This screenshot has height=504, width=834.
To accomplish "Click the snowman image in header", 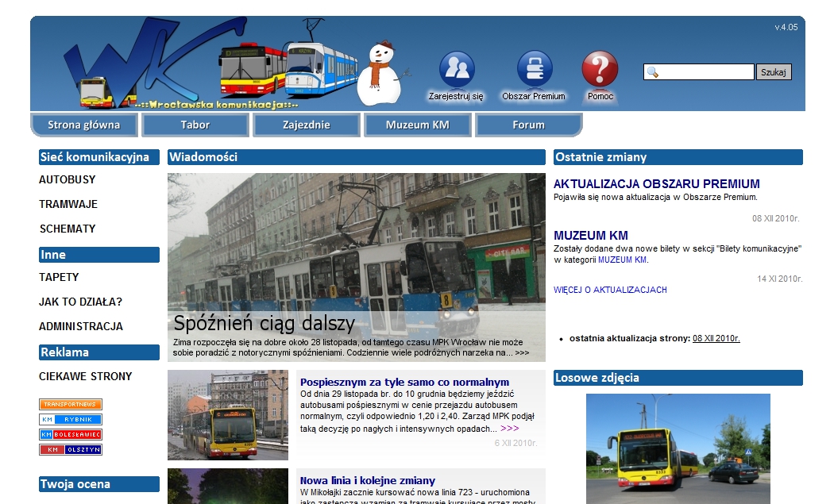I will point(382,74).
